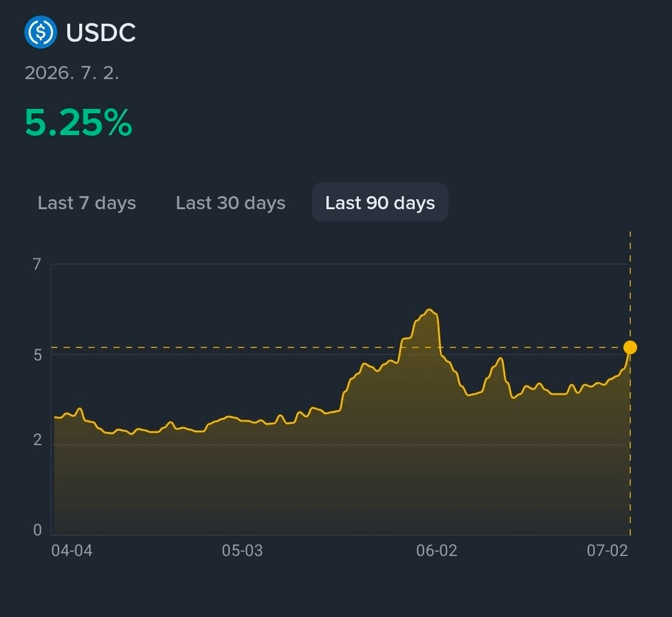This screenshot has width=672, height=617.
Task: Click the secondary chart peak after 06-02
Action: [x=499, y=358]
